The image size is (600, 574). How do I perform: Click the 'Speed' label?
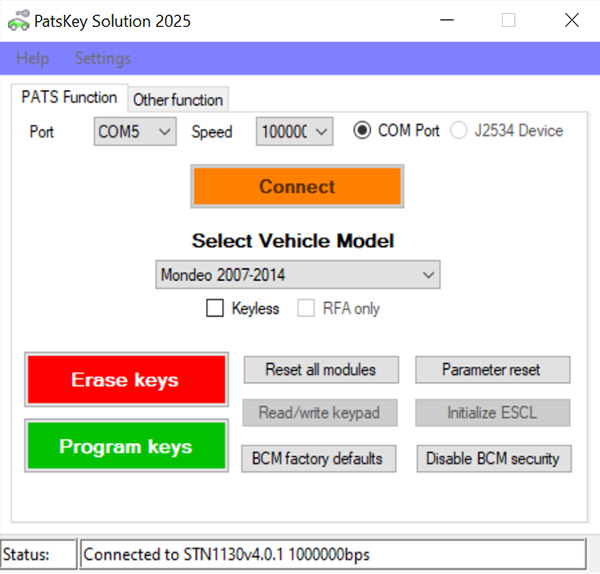pyautogui.click(x=212, y=132)
